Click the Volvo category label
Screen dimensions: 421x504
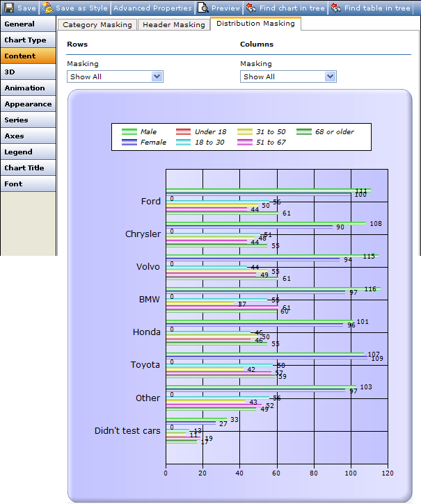148,267
